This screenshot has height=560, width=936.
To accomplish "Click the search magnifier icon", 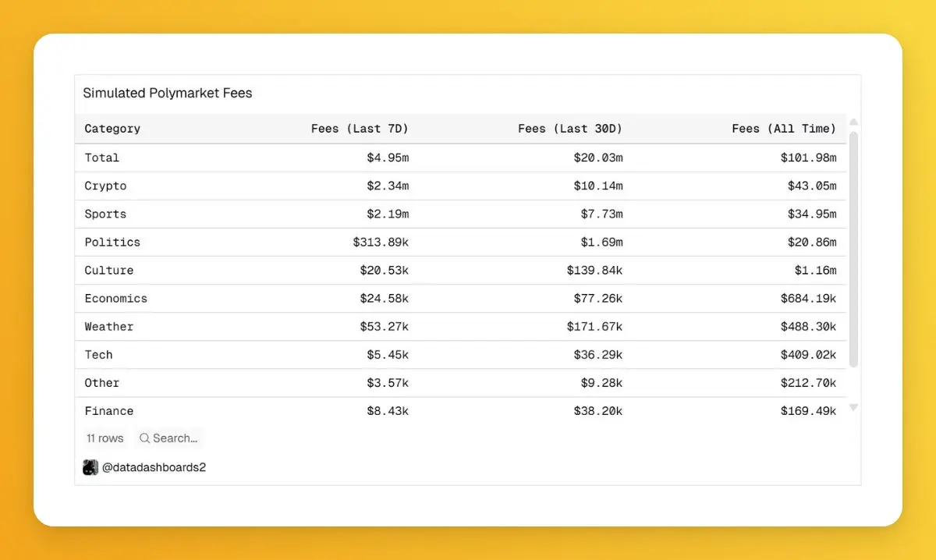I will click(x=144, y=438).
